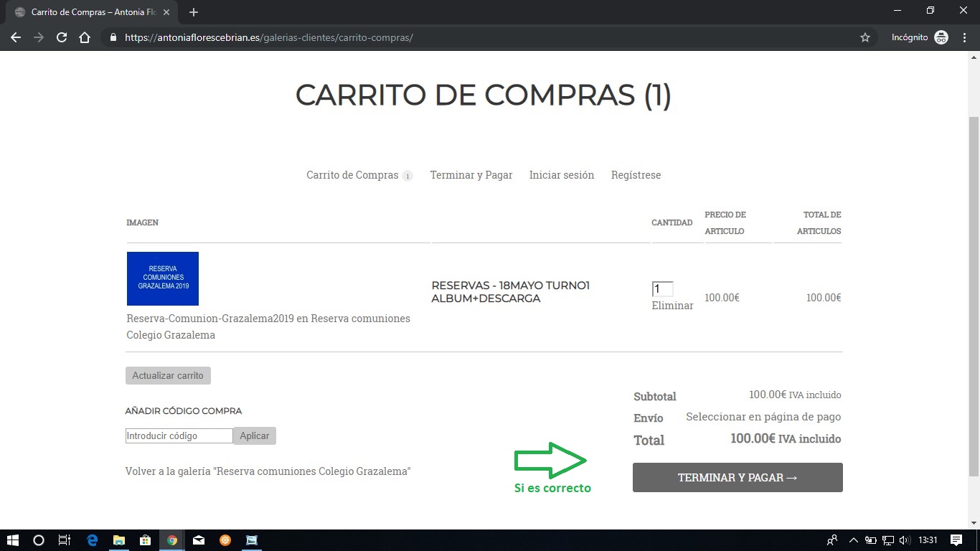Open the 'Terminar y Pagar' menu link
Screen dimensions: 980x551
[471, 175]
